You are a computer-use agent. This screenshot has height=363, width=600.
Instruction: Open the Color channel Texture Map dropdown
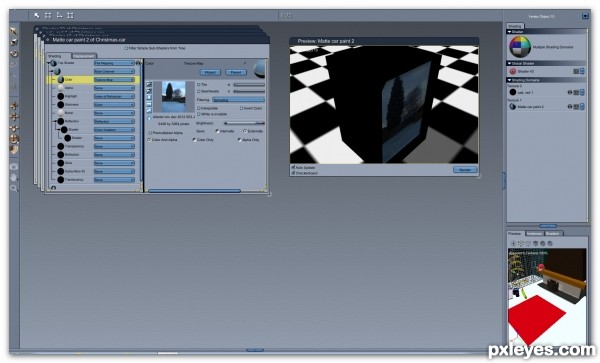pyautogui.click(x=114, y=80)
